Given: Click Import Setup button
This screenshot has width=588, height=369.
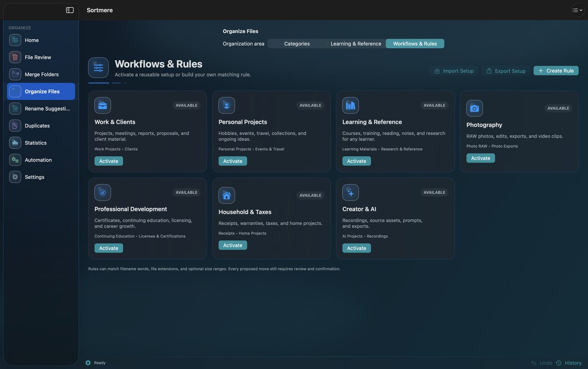Looking at the screenshot, I should click(x=454, y=71).
